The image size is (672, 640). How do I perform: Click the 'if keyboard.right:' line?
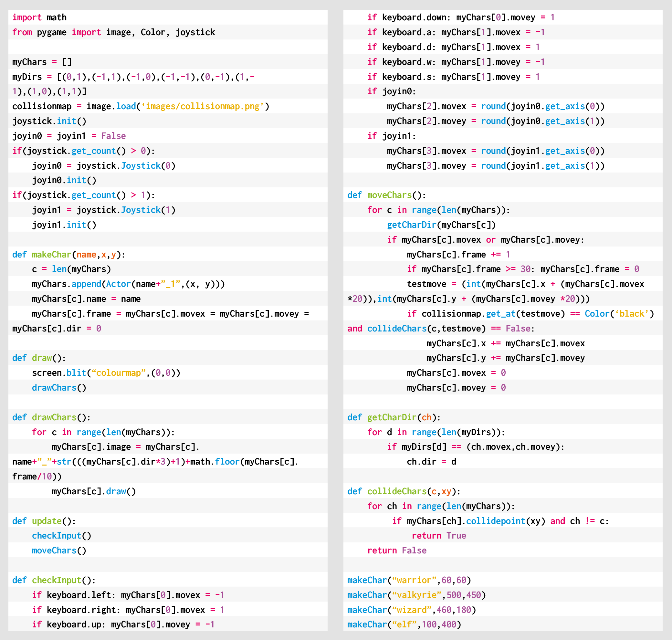(x=128, y=610)
